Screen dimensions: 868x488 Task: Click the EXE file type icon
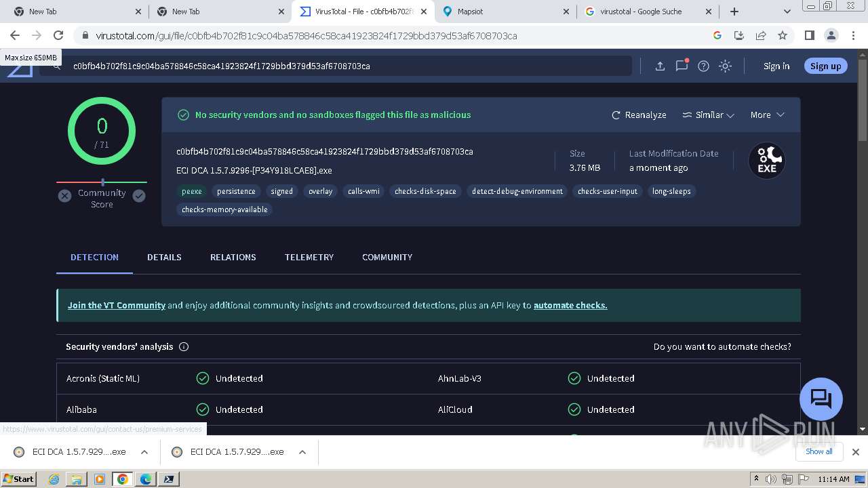pos(767,161)
